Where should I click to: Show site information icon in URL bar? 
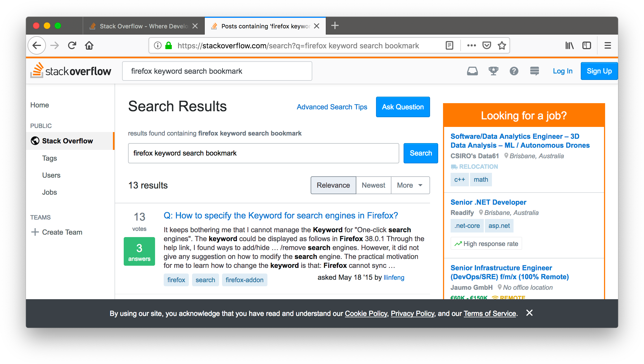tap(158, 45)
